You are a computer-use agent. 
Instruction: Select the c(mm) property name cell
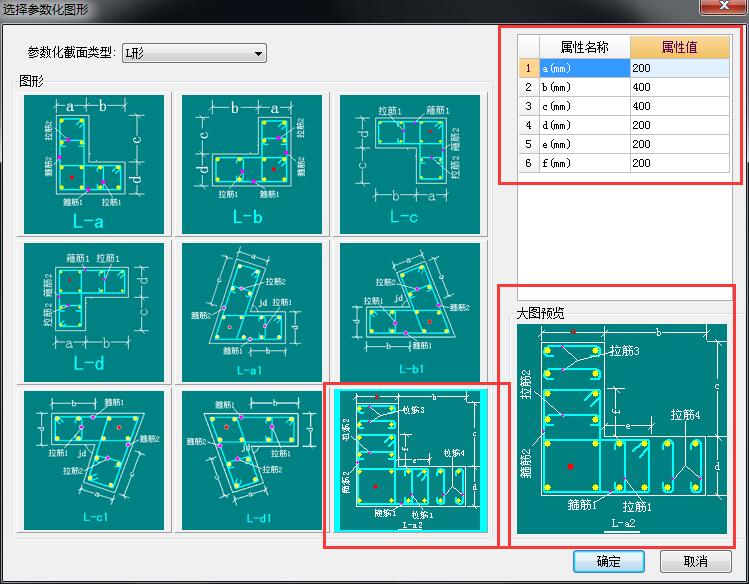[x=585, y=106]
